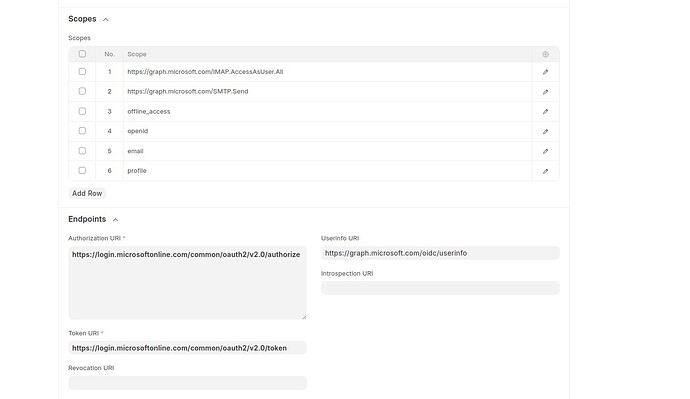Screen dimensions: 690x399
Task: Collapse the Endpoints section chevron
Action: (x=115, y=220)
